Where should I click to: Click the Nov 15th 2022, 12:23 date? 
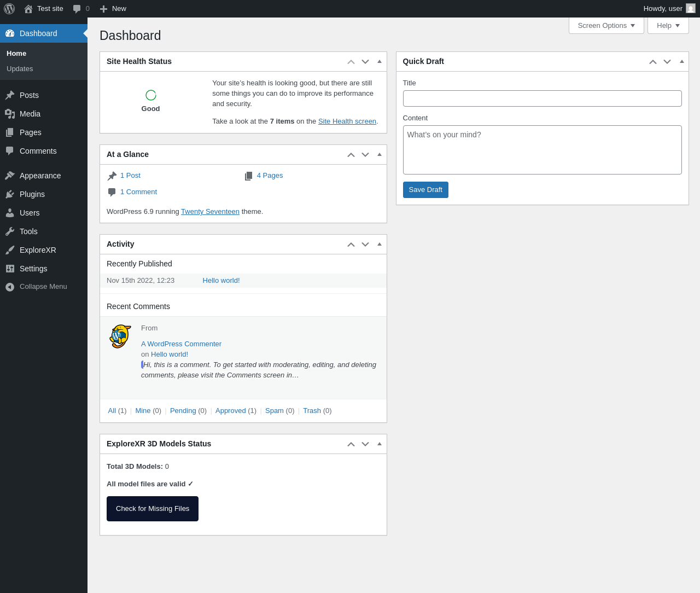click(x=141, y=281)
